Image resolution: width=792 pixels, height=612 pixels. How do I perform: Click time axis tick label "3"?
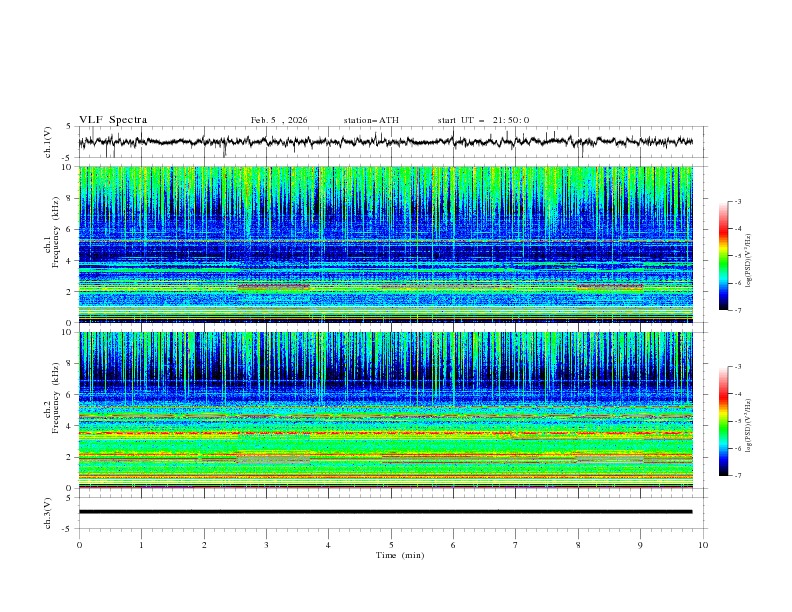coord(266,545)
